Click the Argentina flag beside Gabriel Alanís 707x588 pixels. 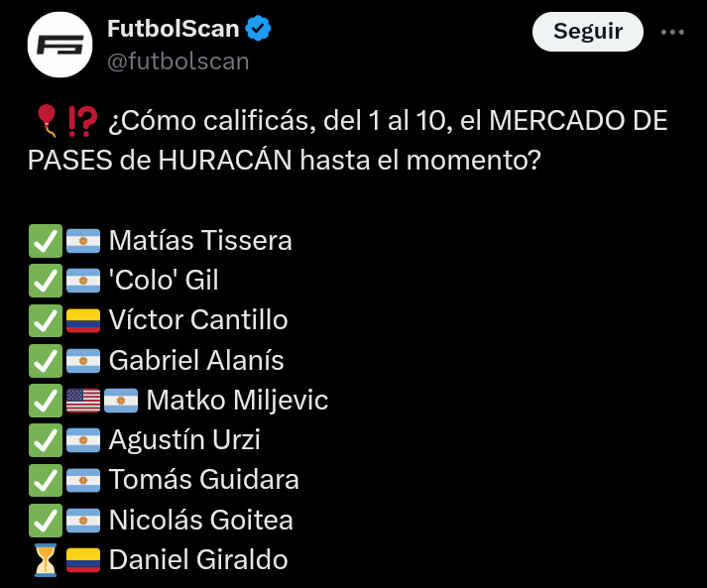coord(83,361)
